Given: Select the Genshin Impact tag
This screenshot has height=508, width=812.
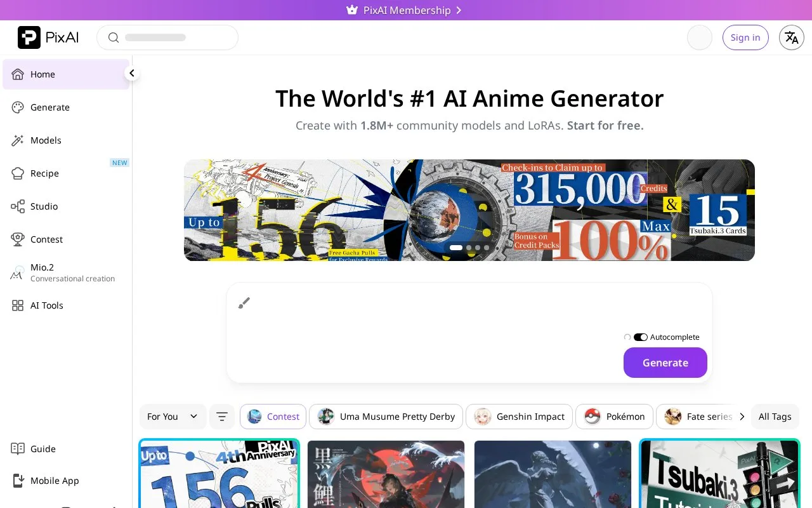Looking at the screenshot, I should coord(519,417).
